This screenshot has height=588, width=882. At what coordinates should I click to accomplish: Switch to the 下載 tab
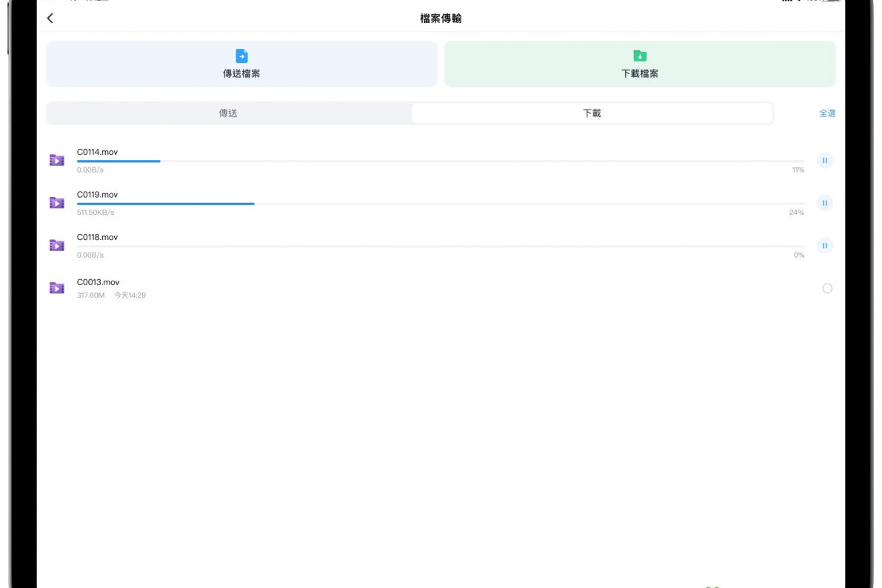[592, 113]
